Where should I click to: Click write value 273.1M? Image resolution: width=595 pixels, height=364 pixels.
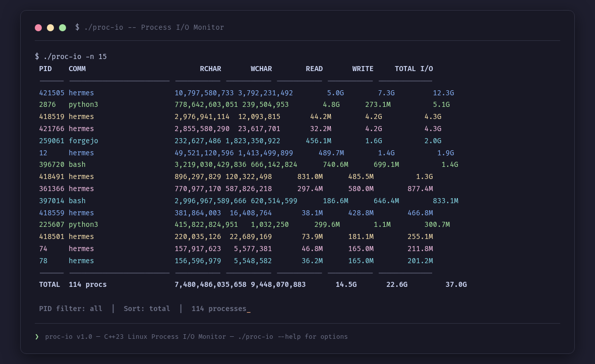[378, 104]
